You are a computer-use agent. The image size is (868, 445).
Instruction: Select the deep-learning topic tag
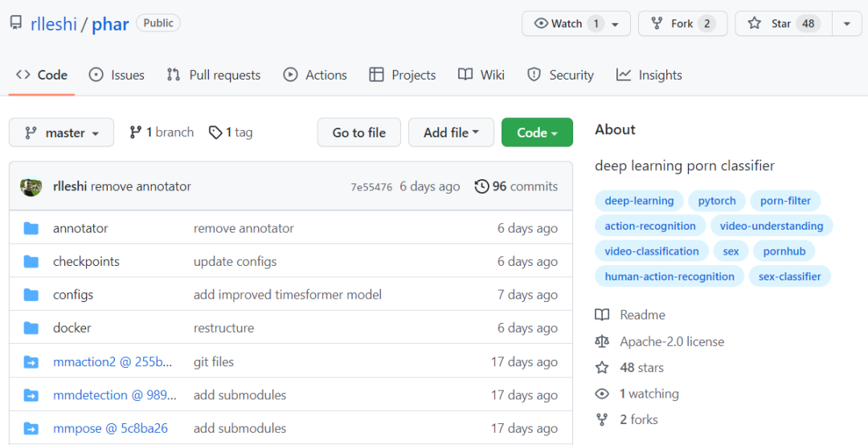click(x=640, y=200)
